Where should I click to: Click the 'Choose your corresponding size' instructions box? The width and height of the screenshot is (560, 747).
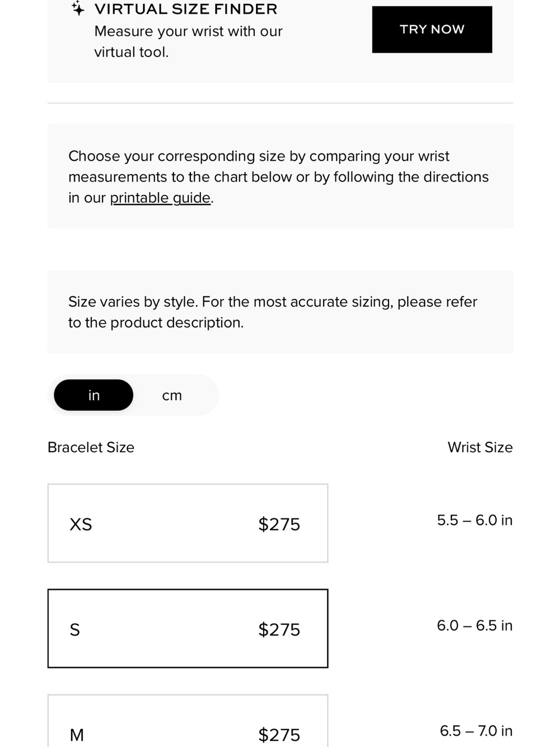point(280,177)
